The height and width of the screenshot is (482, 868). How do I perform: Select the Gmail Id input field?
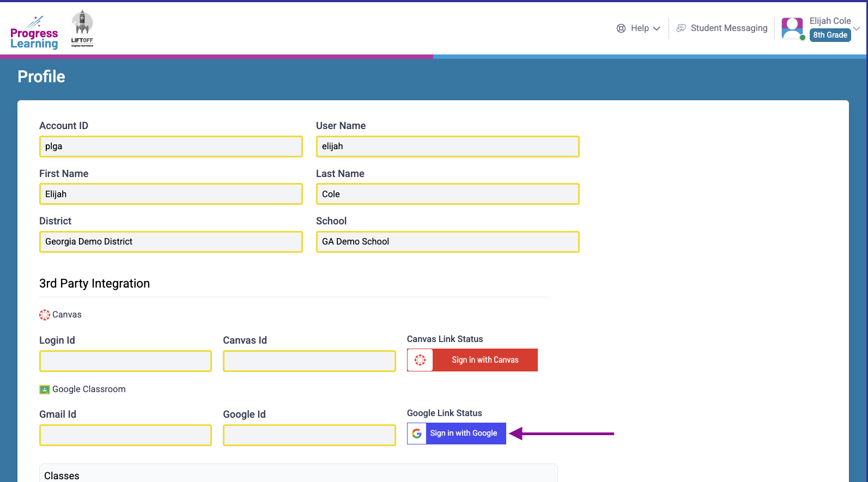[x=125, y=435]
